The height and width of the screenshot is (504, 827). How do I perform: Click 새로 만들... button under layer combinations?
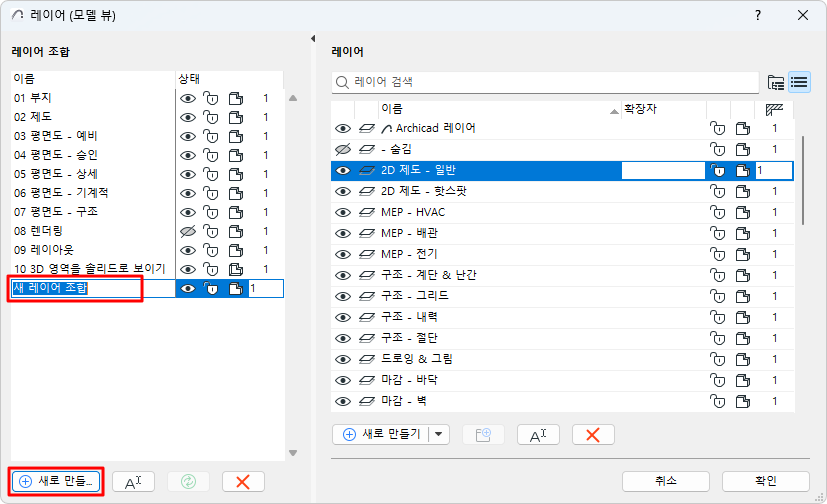coord(56,481)
